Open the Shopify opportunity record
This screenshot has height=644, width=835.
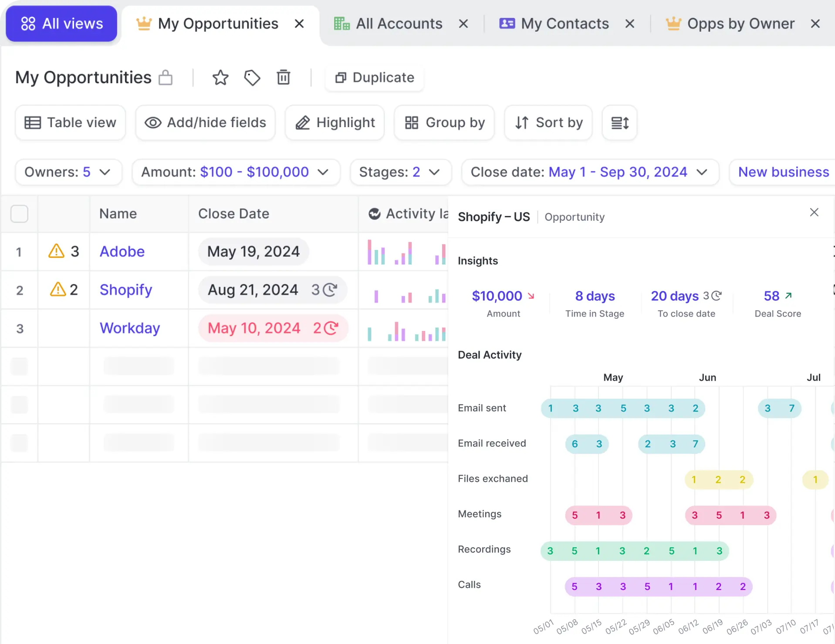coord(126,289)
